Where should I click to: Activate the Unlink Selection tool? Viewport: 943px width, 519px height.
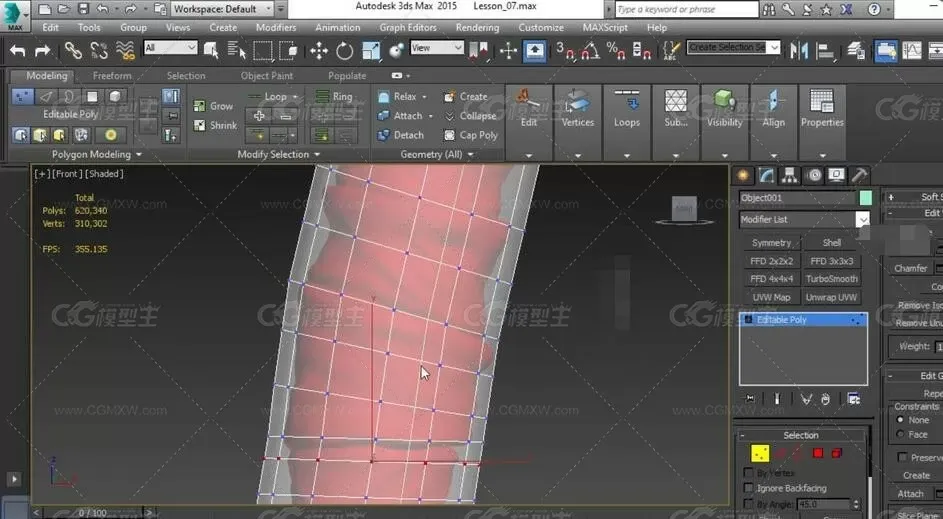point(99,51)
